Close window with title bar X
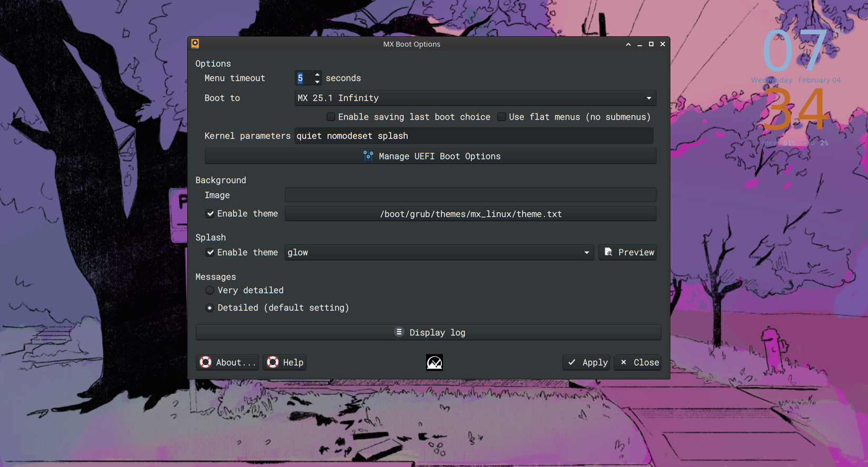868x467 pixels. 663,44
